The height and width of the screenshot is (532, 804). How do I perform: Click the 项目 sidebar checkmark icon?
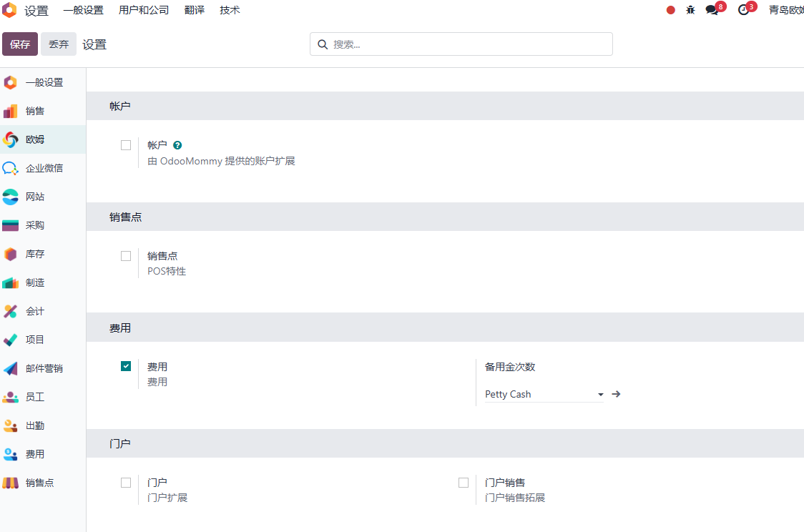pos(10,340)
